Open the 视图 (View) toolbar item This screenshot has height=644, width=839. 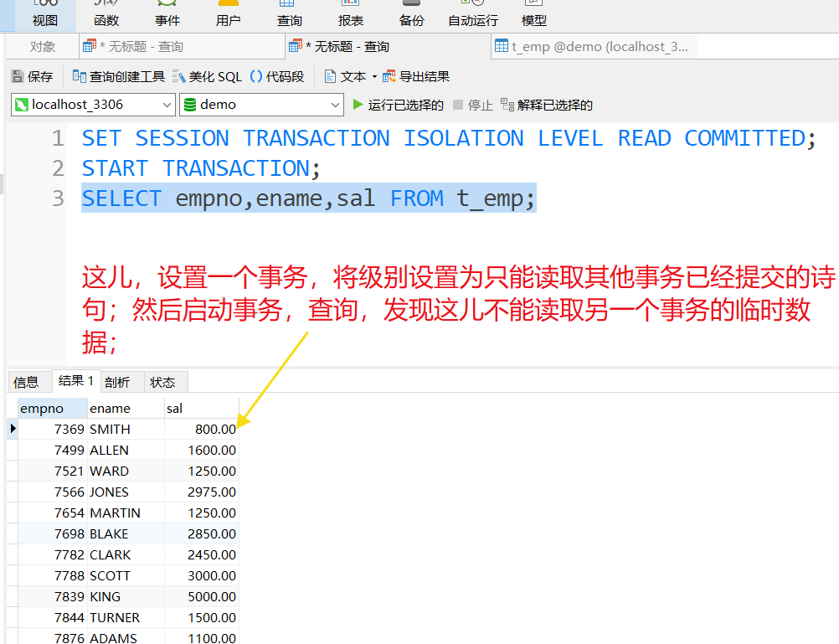(45, 15)
